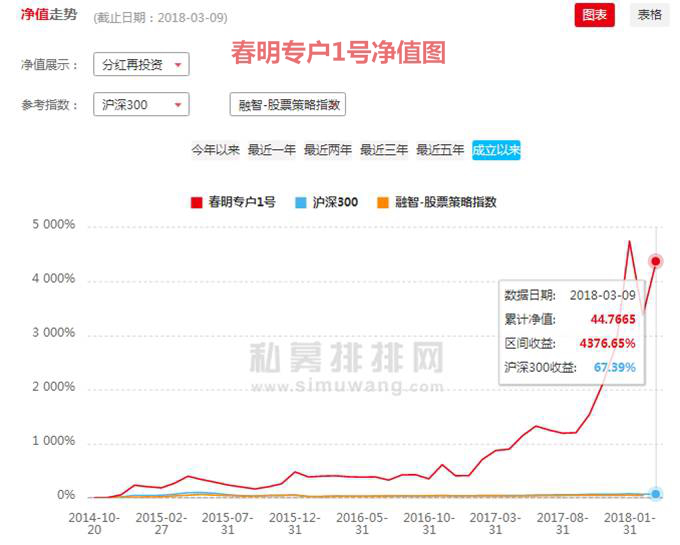Select the 最近五年 time range
680x545 pixels.
pos(440,150)
